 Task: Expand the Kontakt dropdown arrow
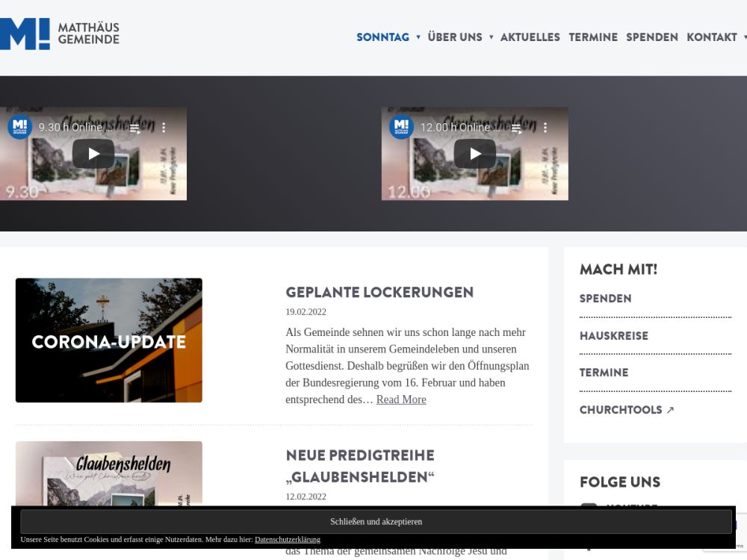(x=743, y=37)
